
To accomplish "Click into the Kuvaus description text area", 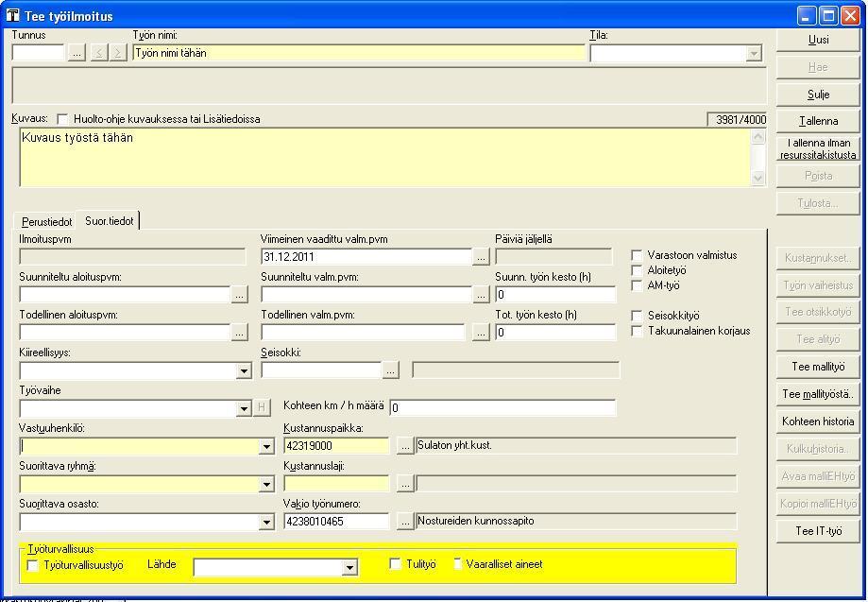I will [x=385, y=157].
